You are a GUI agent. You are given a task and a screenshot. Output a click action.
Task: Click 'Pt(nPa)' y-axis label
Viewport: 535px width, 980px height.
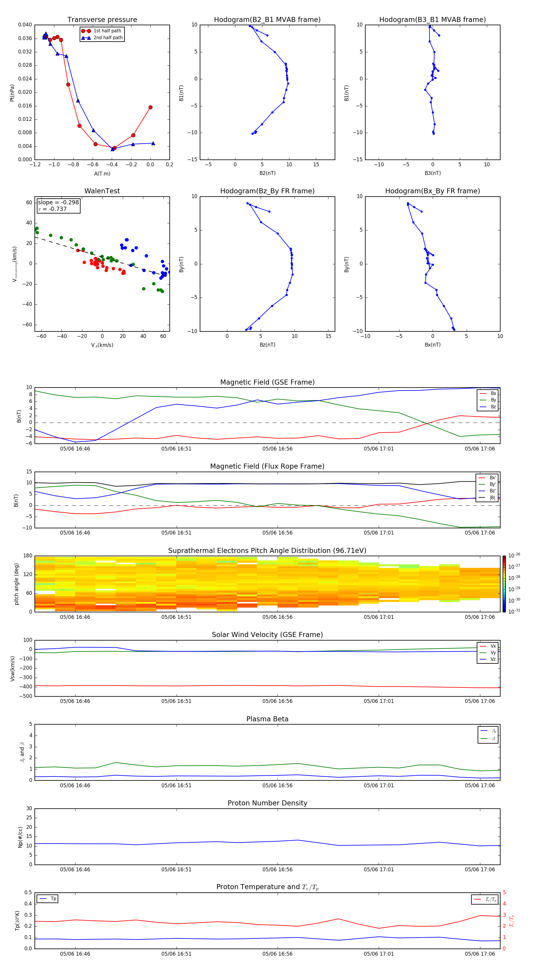[12, 92]
